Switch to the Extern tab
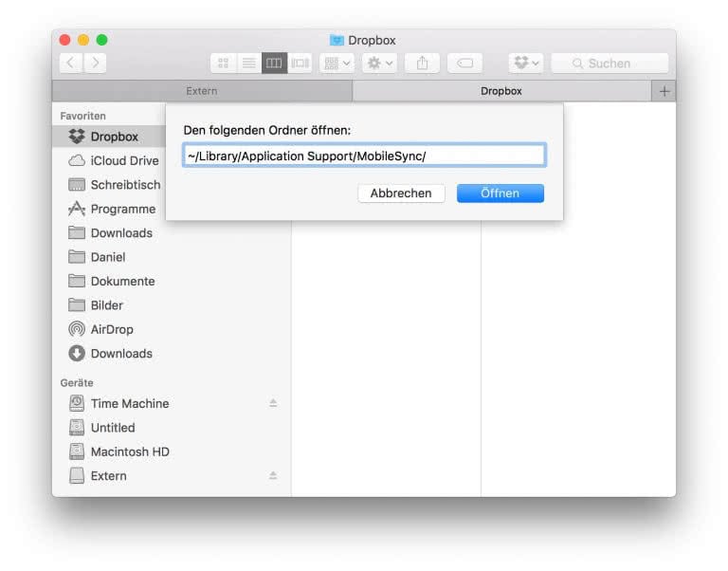The image size is (728, 571). click(201, 91)
